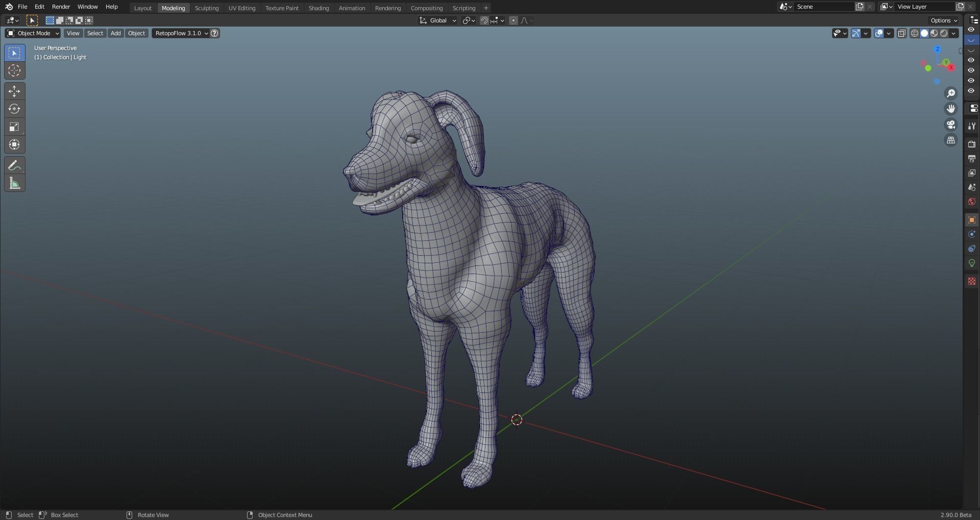980x520 pixels.
Task: Open the editor type dropdown
Action: (x=12, y=20)
